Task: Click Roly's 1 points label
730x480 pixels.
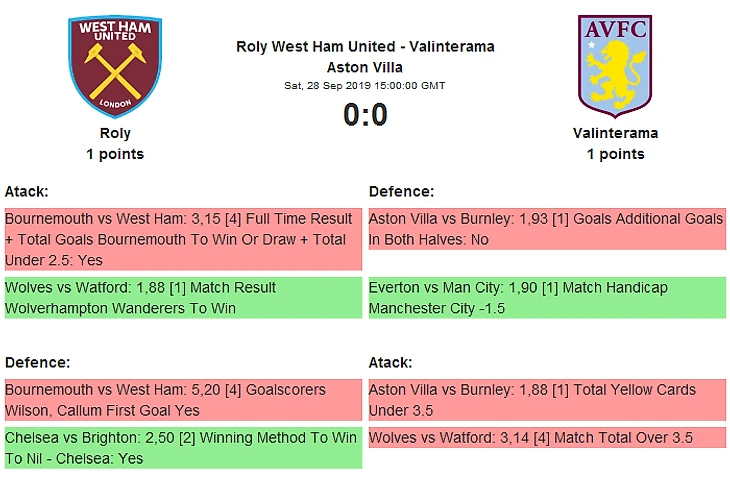Action: tap(115, 154)
